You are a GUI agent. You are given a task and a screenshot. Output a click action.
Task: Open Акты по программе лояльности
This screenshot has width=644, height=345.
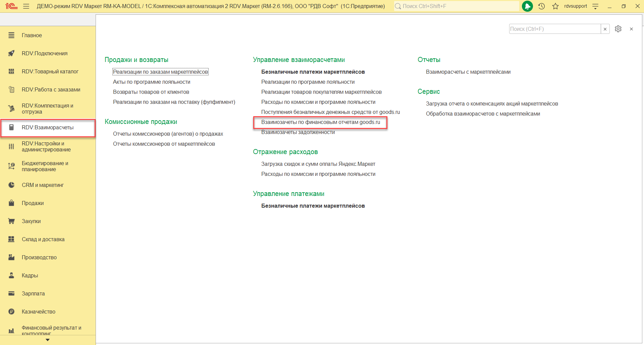(152, 82)
